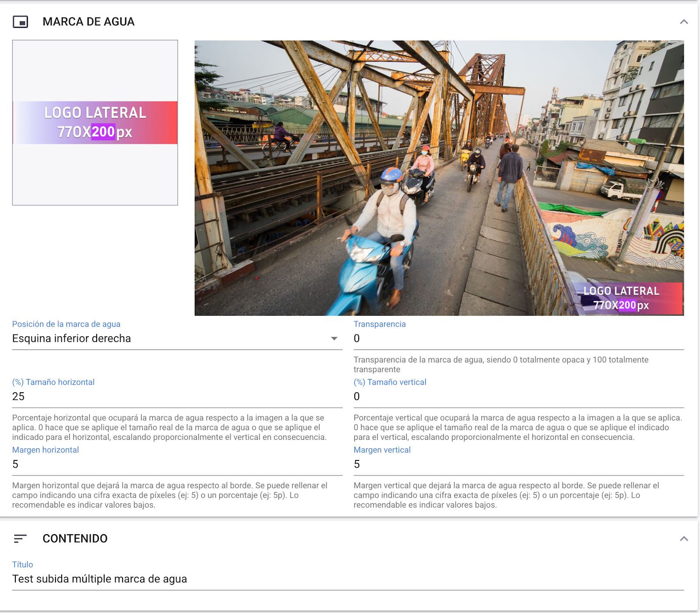This screenshot has height=613, width=700.
Task: Click the Tamaño horizontal percentage field
Action: 131,396
